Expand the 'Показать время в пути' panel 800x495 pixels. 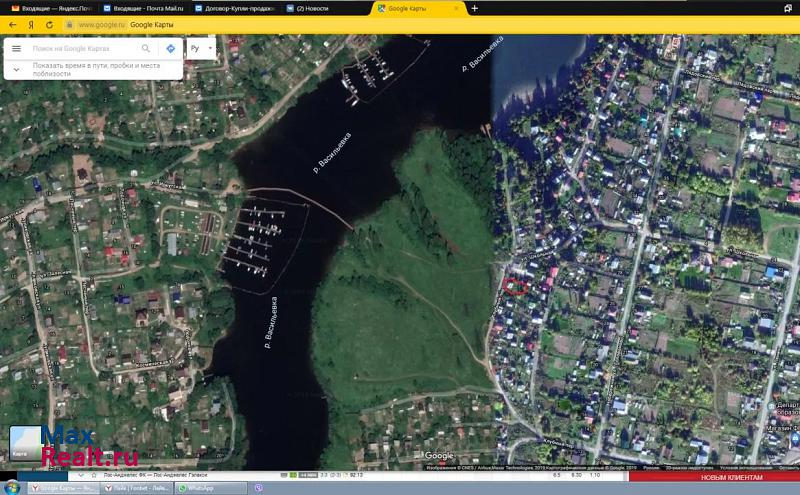[16, 69]
